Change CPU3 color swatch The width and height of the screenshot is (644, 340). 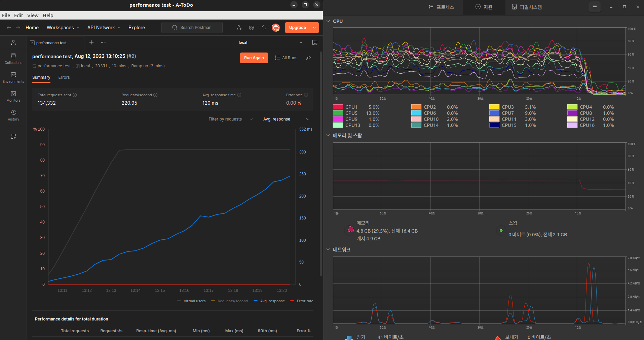(494, 107)
